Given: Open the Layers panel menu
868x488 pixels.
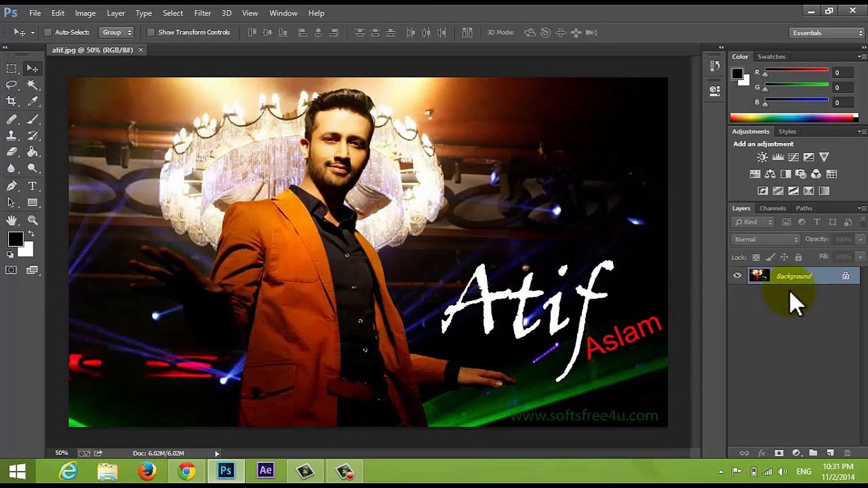Looking at the screenshot, I should 861,208.
